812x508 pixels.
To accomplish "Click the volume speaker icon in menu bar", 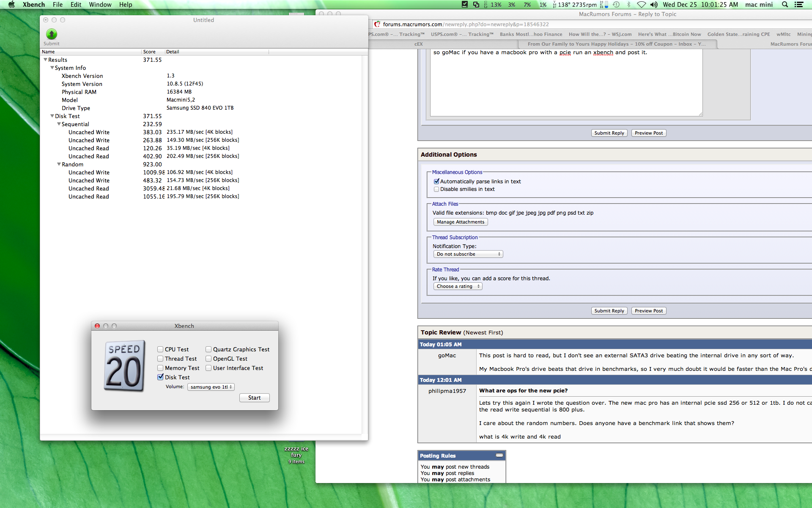I will point(654,5).
